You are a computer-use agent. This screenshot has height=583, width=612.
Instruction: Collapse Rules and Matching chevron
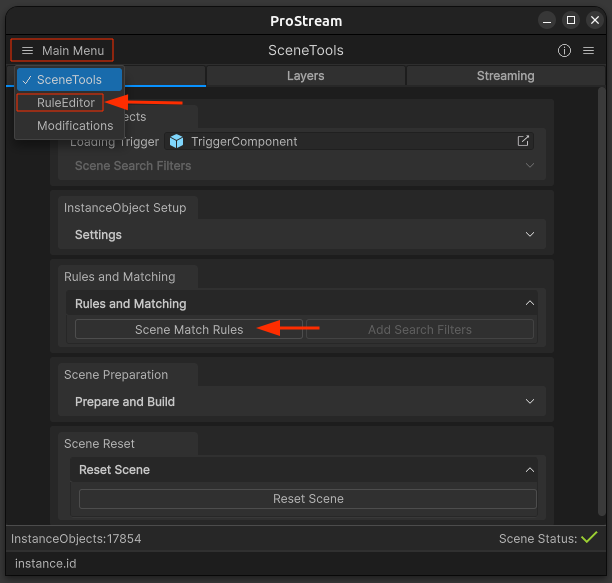530,303
